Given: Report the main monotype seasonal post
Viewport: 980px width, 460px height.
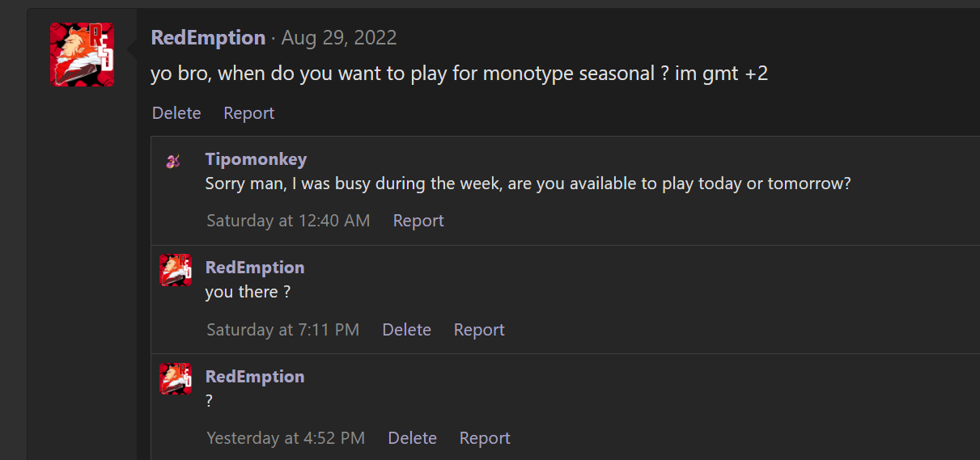Looking at the screenshot, I should point(248,113).
